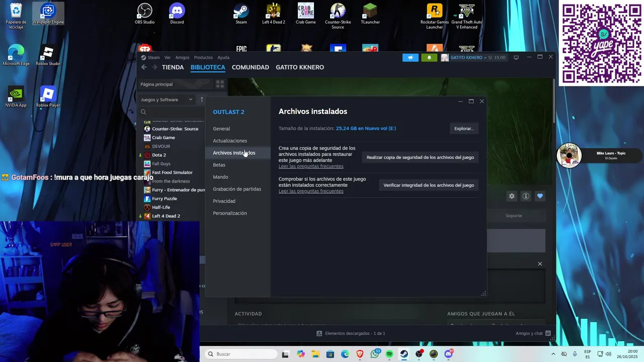644x362 pixels.
Task: Open NVIDIA App desktop icon
Action: [16, 97]
